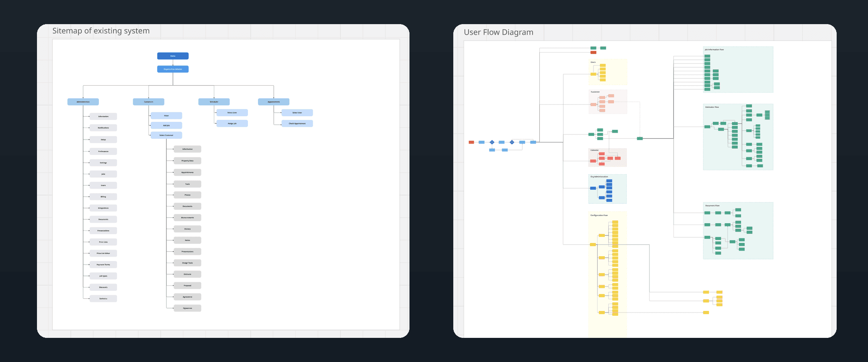Click the Design Tools node
868x362 pixels.
click(x=187, y=263)
